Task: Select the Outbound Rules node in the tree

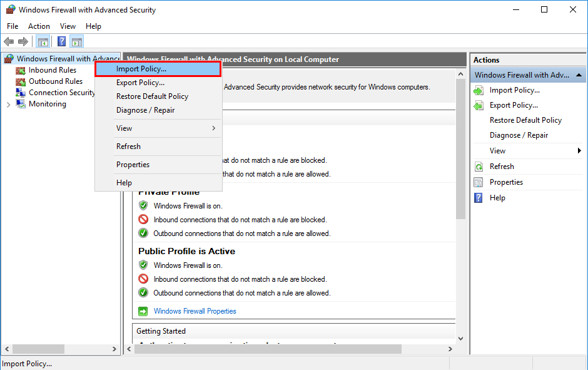Action: click(x=55, y=81)
